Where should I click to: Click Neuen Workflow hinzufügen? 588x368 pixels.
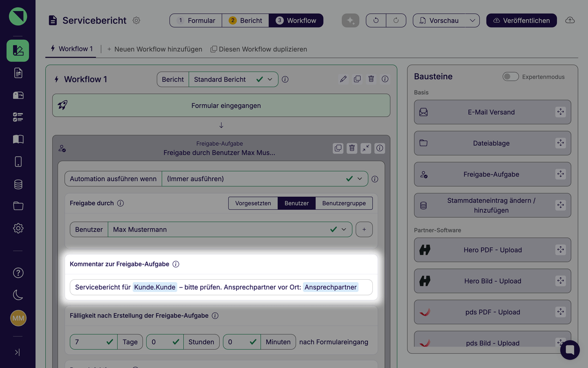155,49
